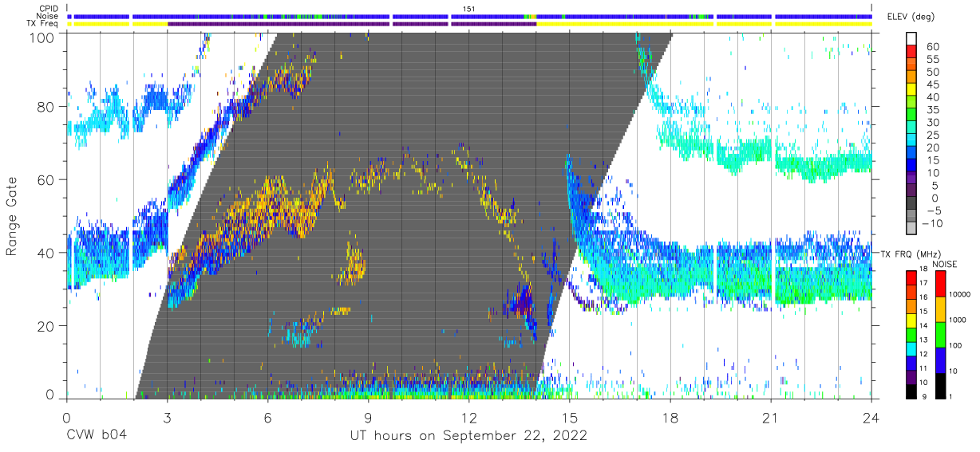This screenshot has height=452, width=980.
Task: Click the x-axis hour tick "3"
Action: tap(167, 417)
